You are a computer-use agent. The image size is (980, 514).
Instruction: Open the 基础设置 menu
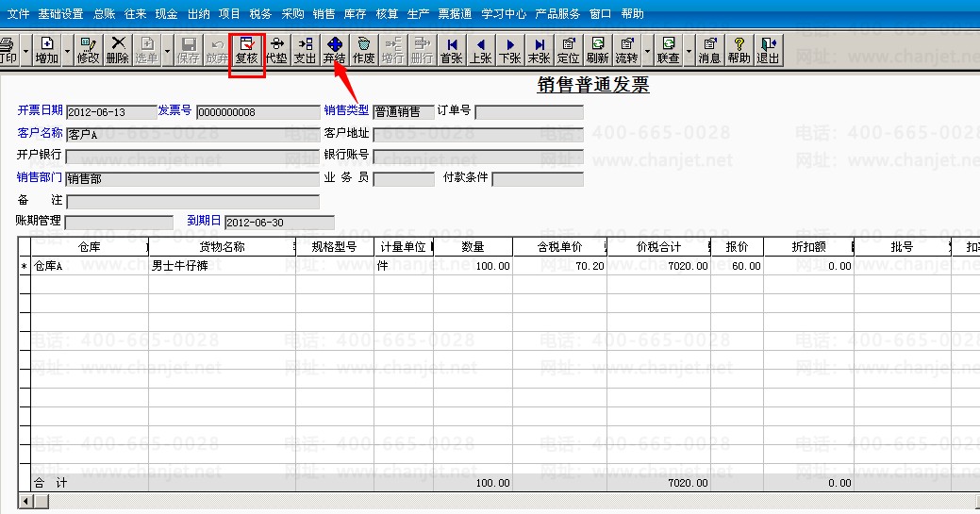click(x=60, y=14)
